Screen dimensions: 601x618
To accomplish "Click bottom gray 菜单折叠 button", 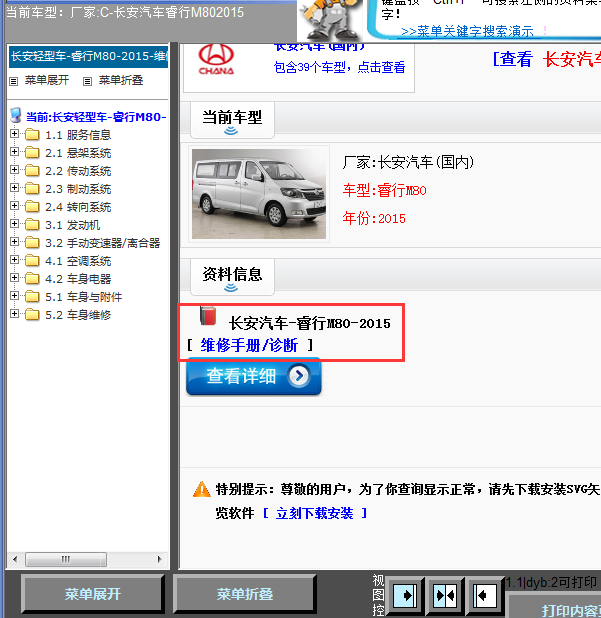I will pyautogui.click(x=245, y=594).
